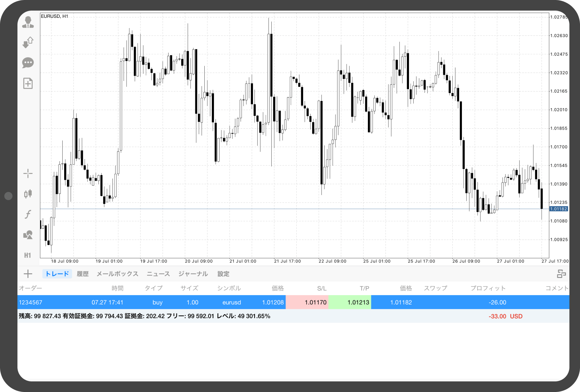
Task: Open the 設定 tab
Action: click(223, 274)
